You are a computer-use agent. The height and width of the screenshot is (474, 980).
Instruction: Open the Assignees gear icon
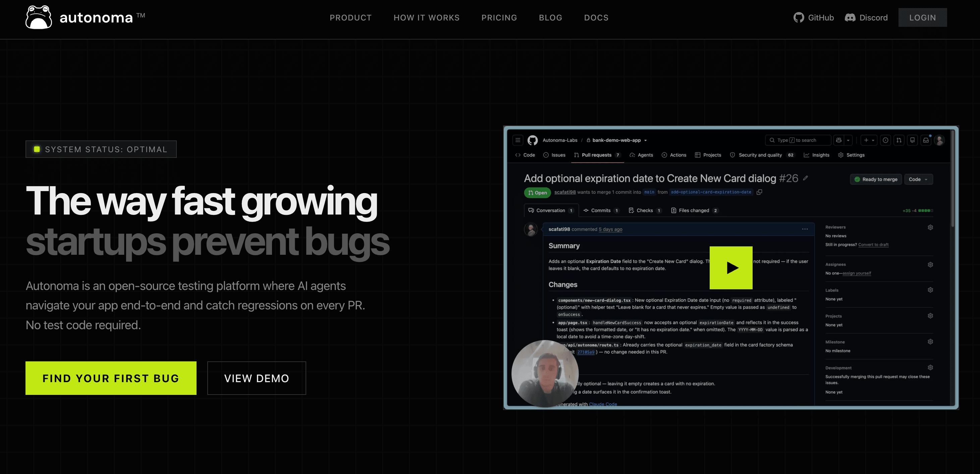(930, 264)
